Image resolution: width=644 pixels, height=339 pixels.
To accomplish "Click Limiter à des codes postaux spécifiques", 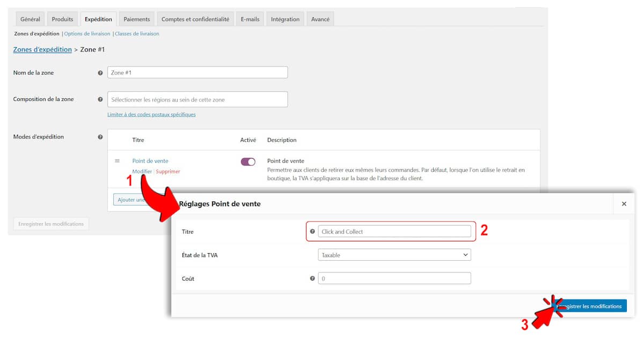I will 151,114.
